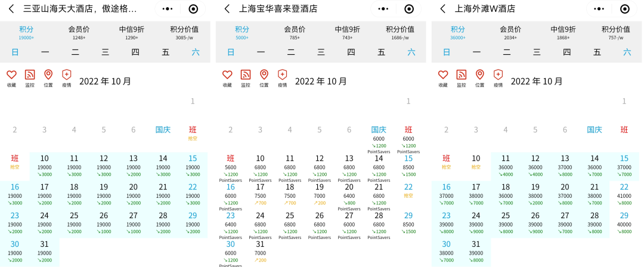This screenshot has height=267, width=644.
Task: Select 班 5600 date in 宝华喜来登 calendar
Action: (230, 169)
